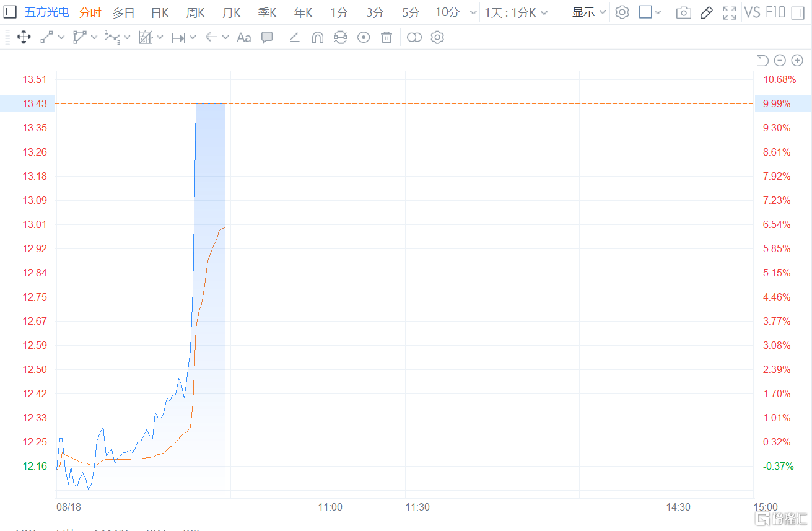The width and height of the screenshot is (812, 531).
Task: Zoom in the chart with plus icon
Action: (798, 60)
